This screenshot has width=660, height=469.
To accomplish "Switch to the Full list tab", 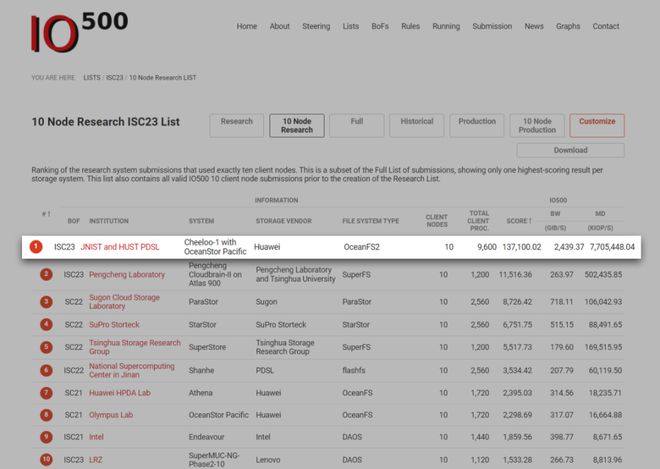I will (357, 125).
